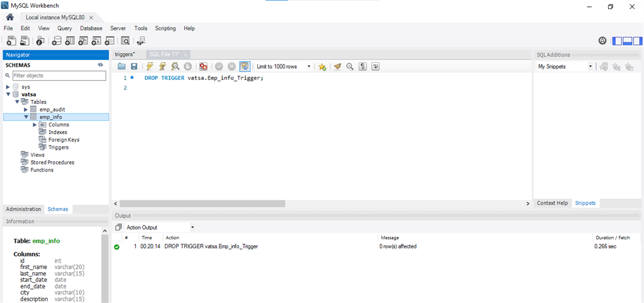Reconnect to DBMS toolbar icon
644x303 pixels.
point(141,41)
